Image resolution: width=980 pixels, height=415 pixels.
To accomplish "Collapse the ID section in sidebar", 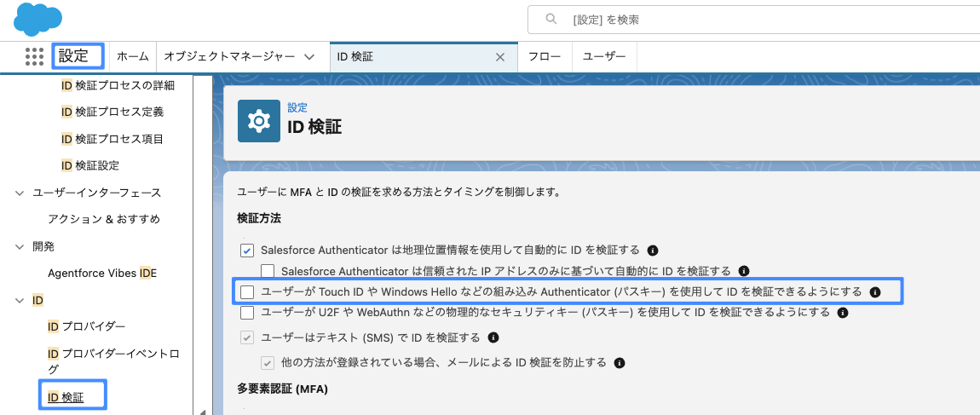I will pyautogui.click(x=19, y=301).
